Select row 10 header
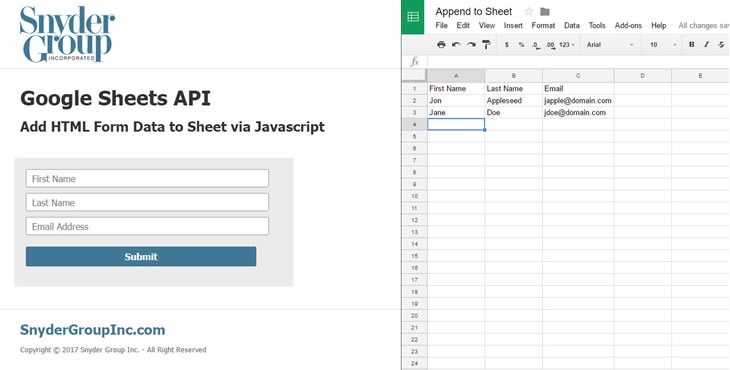Screen dimensions: 730x370 (414, 196)
